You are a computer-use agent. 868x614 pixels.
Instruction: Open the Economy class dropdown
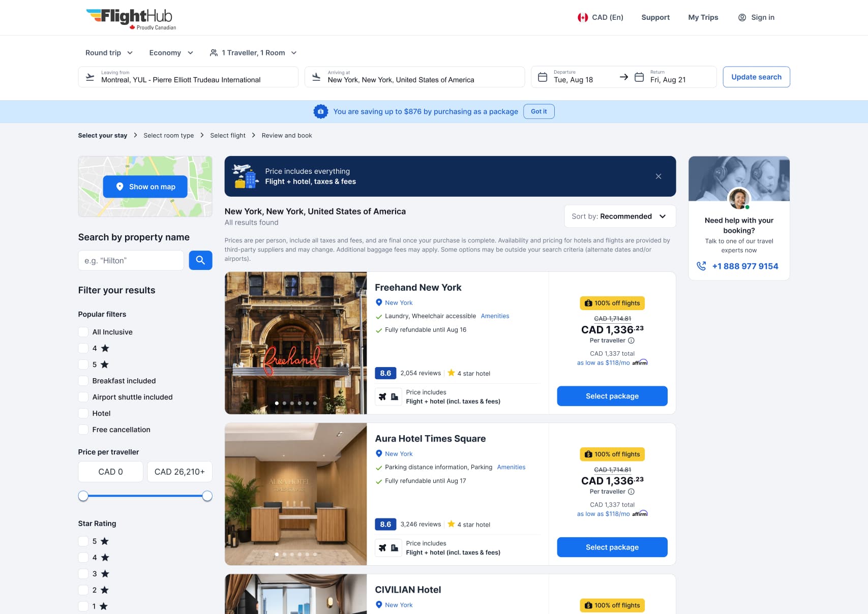pos(171,53)
